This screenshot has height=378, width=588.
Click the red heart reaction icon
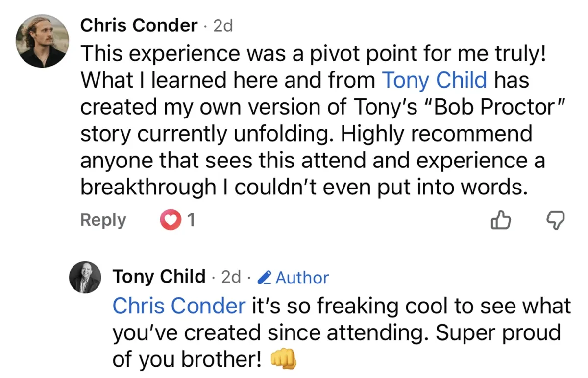[x=170, y=220]
